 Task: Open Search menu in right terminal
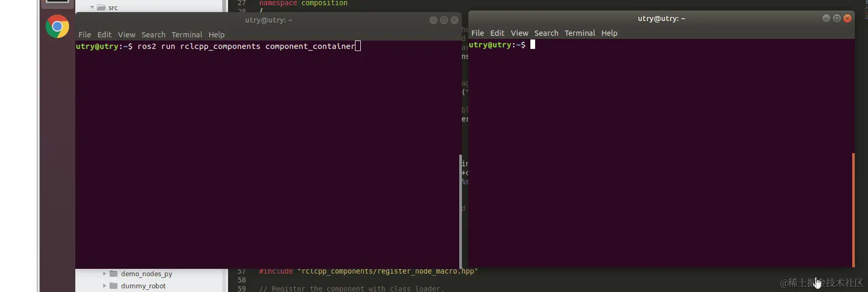point(546,33)
